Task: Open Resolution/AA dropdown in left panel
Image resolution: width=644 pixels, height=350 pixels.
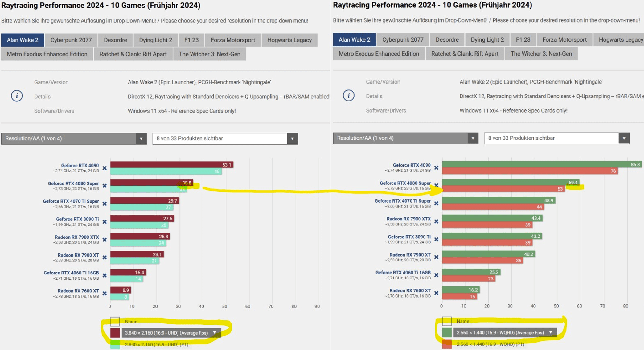Action: click(74, 138)
